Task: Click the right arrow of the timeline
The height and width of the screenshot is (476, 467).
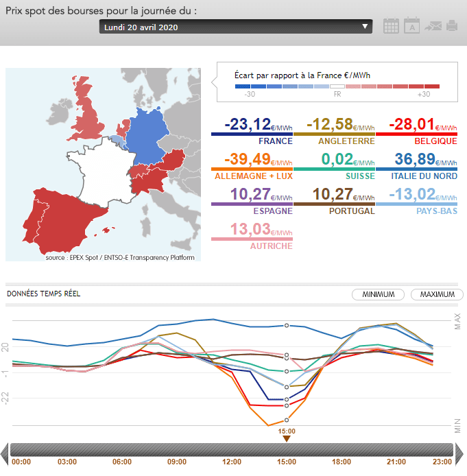Action: [461, 451]
